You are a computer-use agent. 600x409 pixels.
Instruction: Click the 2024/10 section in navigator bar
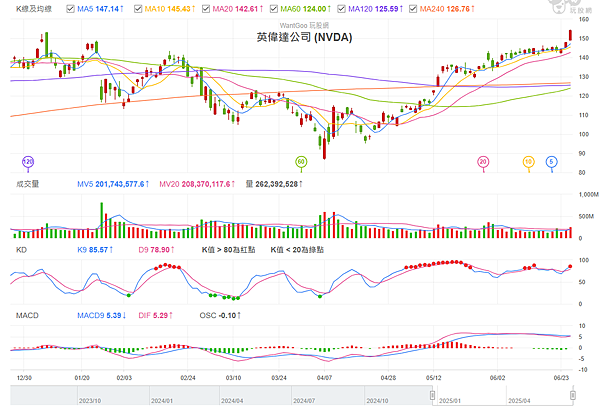(398, 395)
